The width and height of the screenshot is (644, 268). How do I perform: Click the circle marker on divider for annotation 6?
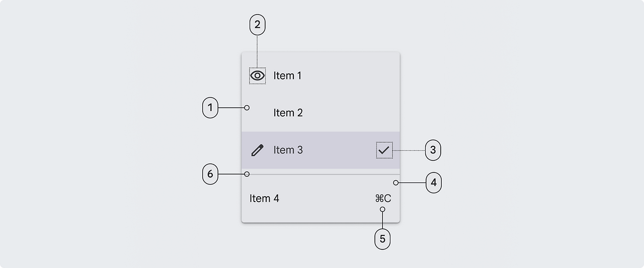[x=247, y=174]
